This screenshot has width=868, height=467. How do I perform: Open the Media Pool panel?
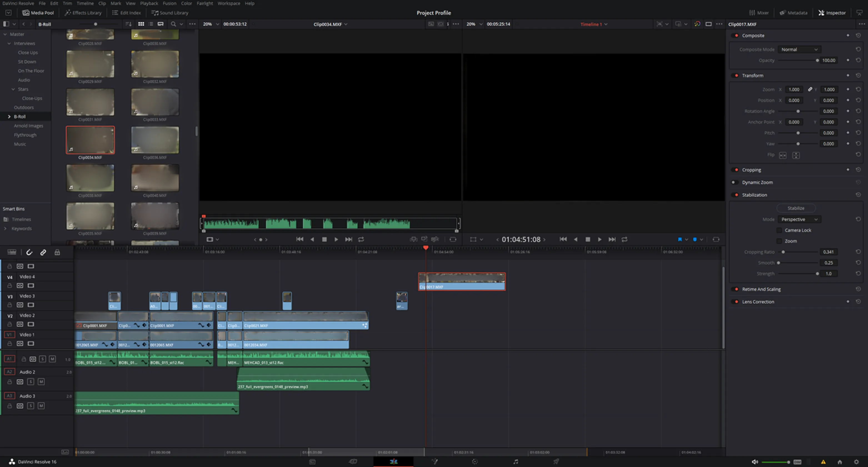[38, 13]
